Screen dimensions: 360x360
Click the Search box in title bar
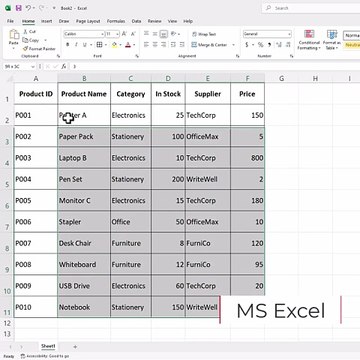311,8
